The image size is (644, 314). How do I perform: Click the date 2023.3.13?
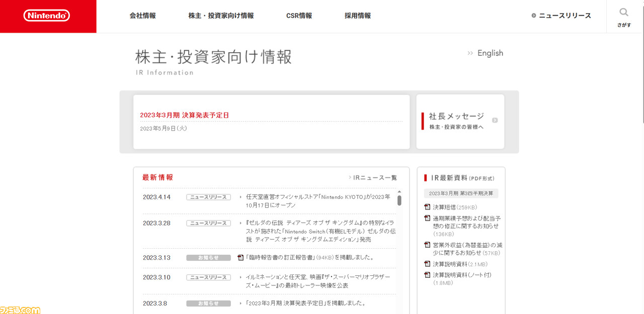(156, 258)
